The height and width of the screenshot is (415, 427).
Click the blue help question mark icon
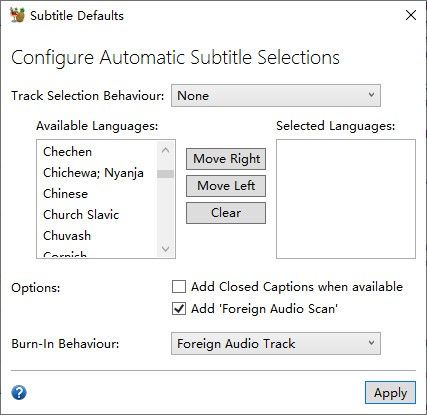coord(19,392)
